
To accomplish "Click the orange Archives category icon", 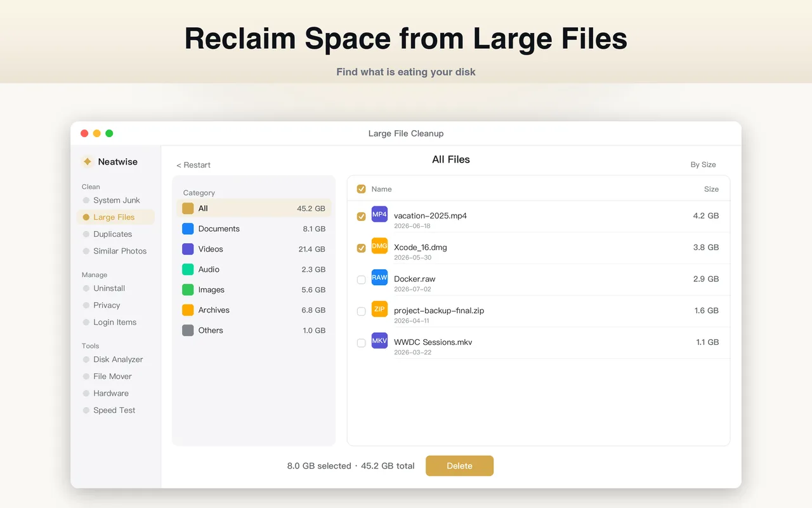I will [188, 310].
